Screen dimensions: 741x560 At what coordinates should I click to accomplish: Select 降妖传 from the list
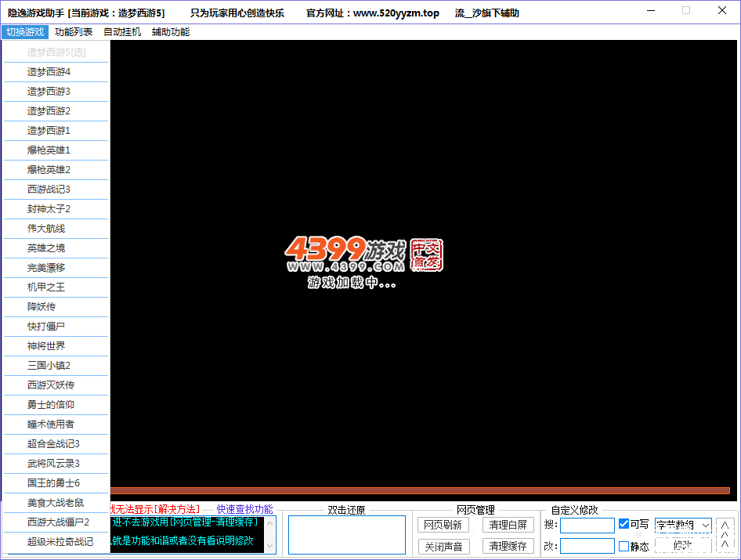click(x=56, y=307)
